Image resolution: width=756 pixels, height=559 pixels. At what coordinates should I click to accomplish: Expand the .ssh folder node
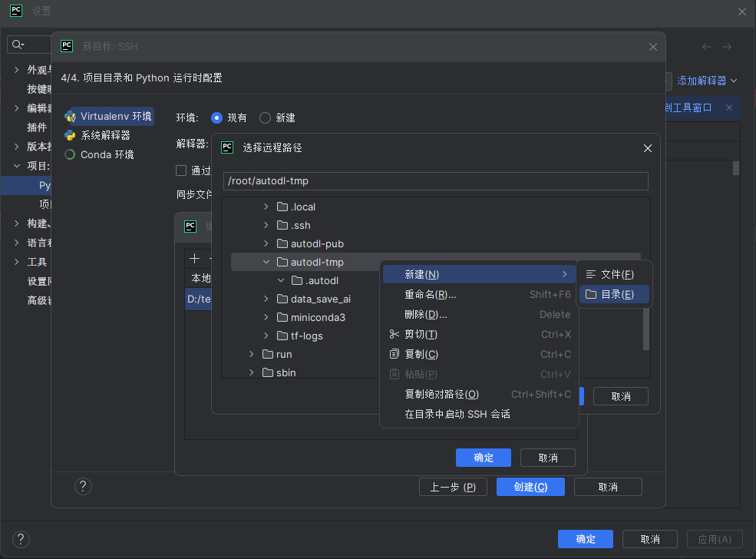[x=266, y=225]
